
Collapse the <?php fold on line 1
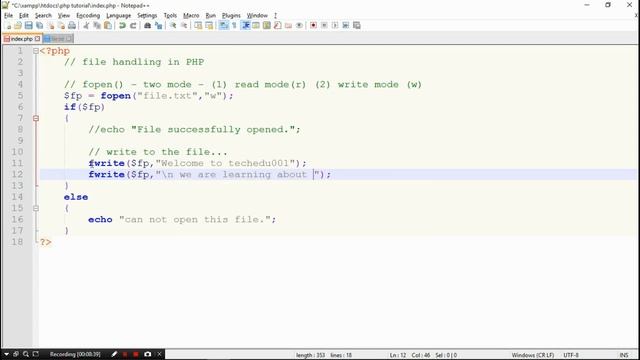(36, 51)
